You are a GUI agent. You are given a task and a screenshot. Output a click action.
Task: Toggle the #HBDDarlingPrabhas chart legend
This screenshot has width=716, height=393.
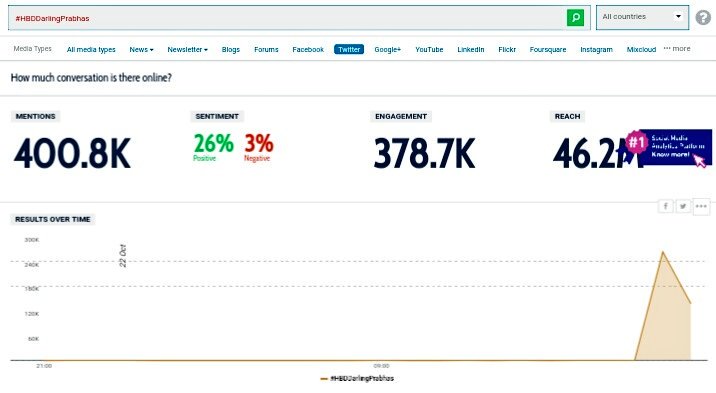tap(357, 378)
